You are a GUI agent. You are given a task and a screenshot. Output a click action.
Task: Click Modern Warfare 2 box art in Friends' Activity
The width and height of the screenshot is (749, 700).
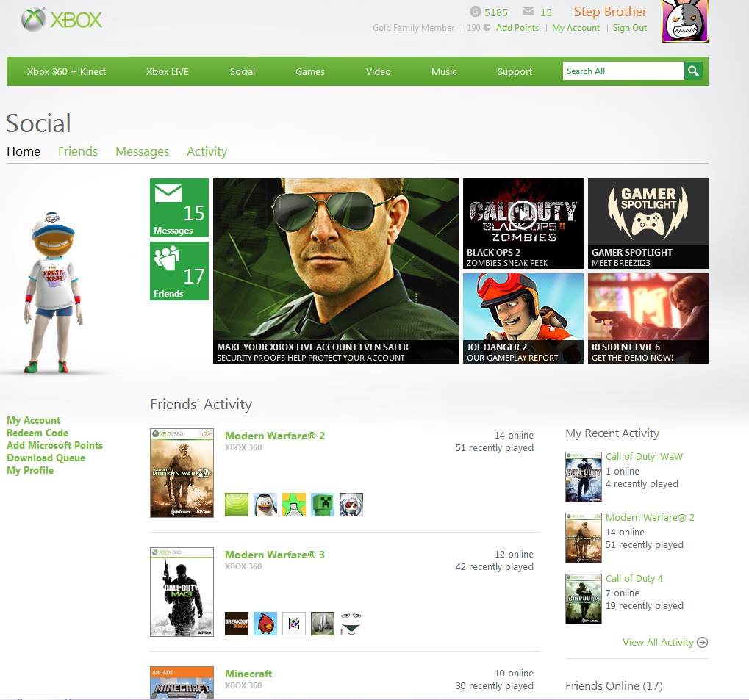182,473
